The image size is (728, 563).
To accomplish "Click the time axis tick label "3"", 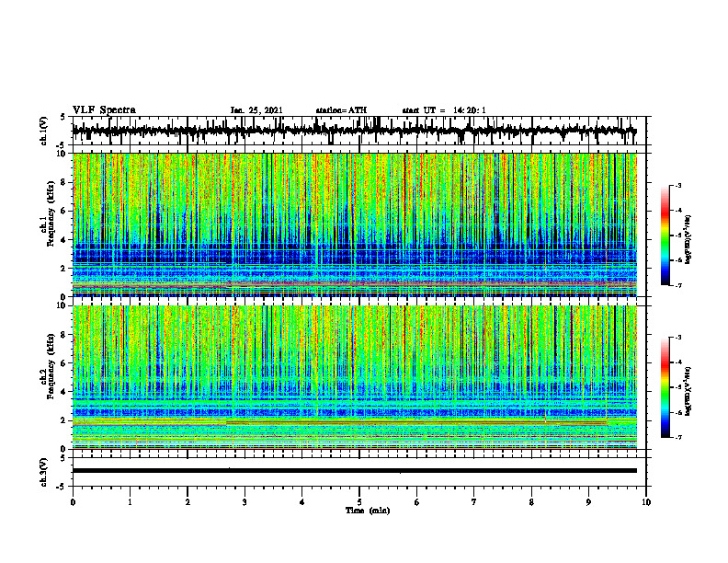I will 245,502.
